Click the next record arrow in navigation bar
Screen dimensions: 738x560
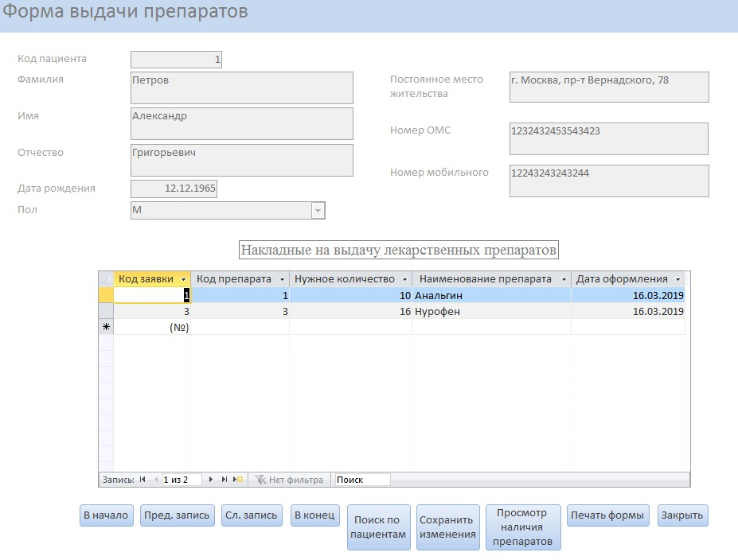pyautogui.click(x=210, y=480)
